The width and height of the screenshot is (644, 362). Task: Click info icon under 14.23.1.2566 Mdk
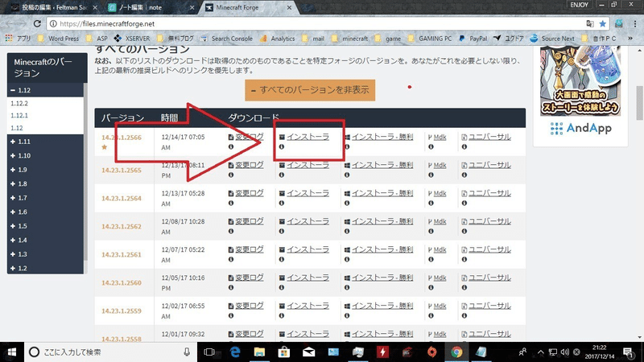point(431,147)
